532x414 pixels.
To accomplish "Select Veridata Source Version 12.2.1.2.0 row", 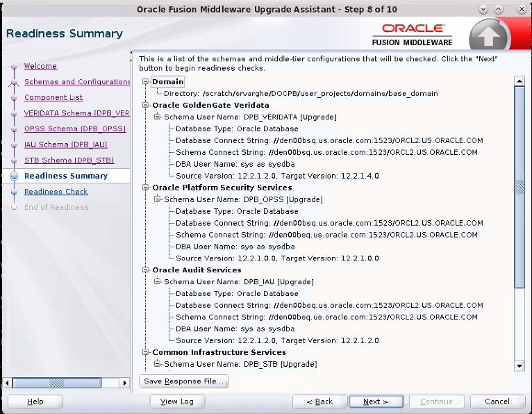I will click(277, 176).
